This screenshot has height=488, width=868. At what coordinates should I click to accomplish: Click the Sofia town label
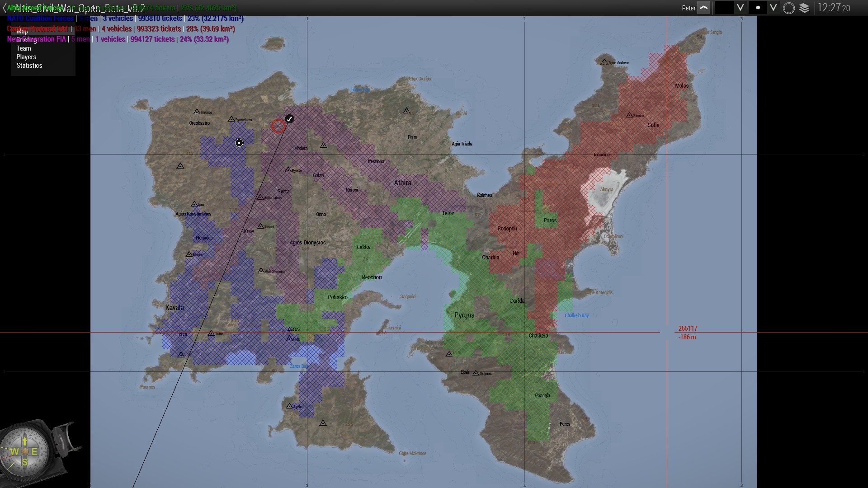pos(653,125)
